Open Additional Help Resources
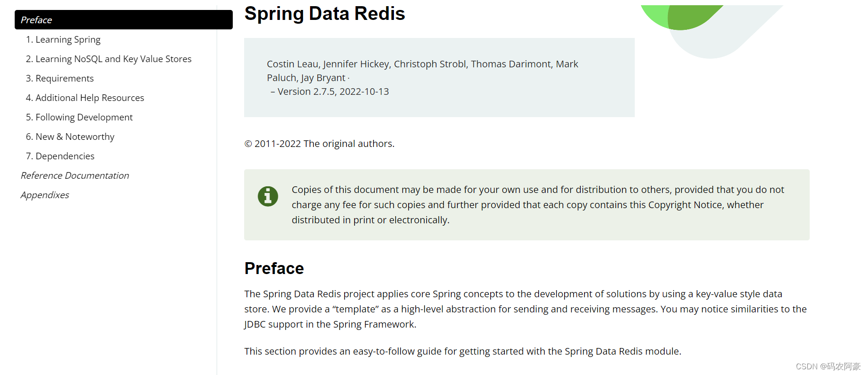The image size is (868, 375). click(x=85, y=98)
